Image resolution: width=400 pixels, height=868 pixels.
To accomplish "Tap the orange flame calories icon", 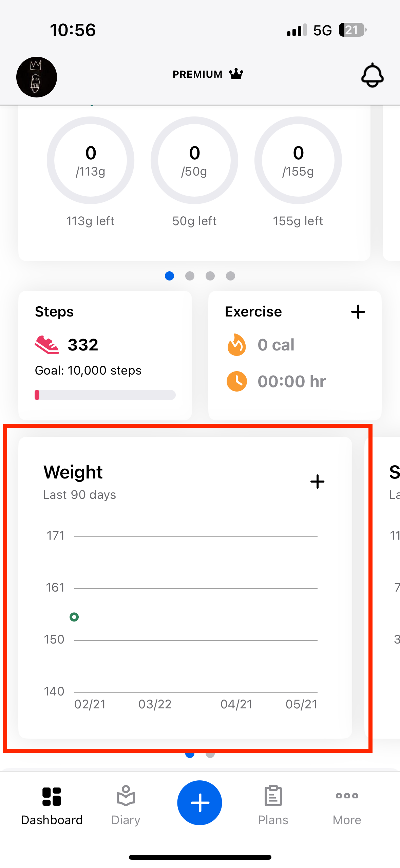I will (x=236, y=345).
